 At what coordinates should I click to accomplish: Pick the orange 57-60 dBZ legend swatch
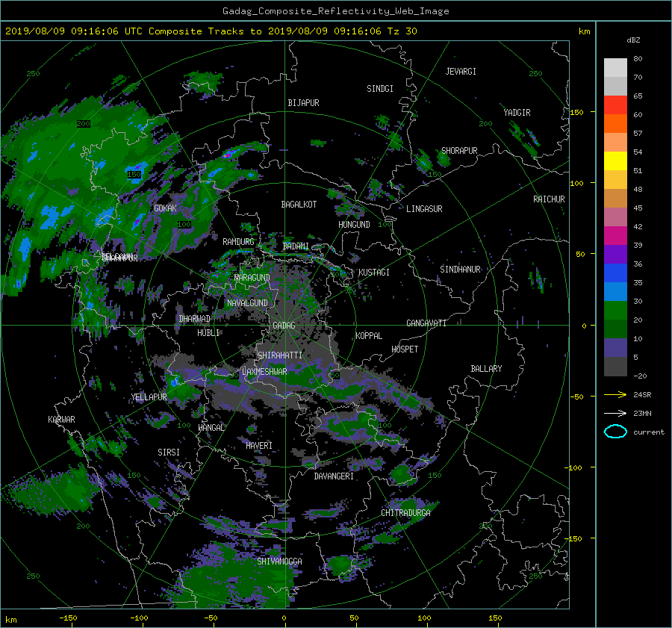[615, 124]
